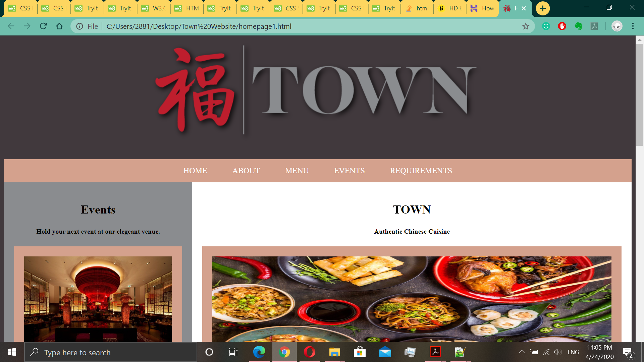Click the scrollbar up arrow

coord(640,40)
